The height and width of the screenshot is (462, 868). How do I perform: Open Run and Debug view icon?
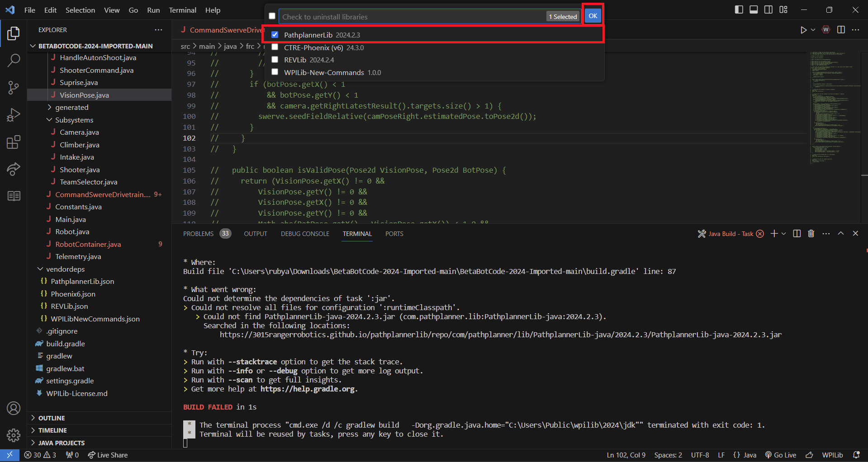(14, 115)
